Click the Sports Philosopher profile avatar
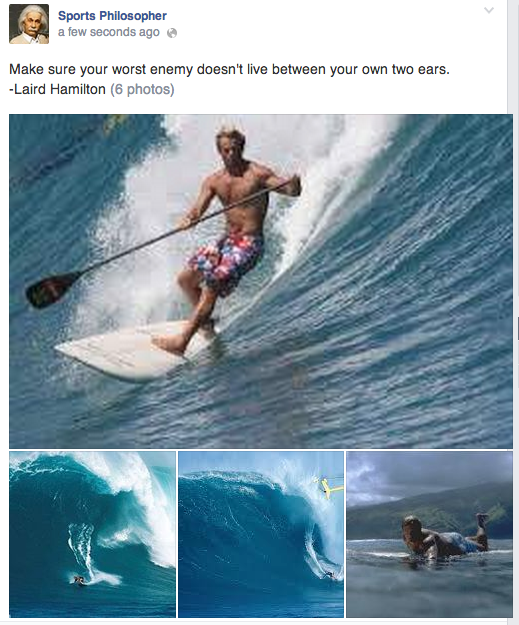Screen dimensions: 519x625 click(x=29, y=24)
